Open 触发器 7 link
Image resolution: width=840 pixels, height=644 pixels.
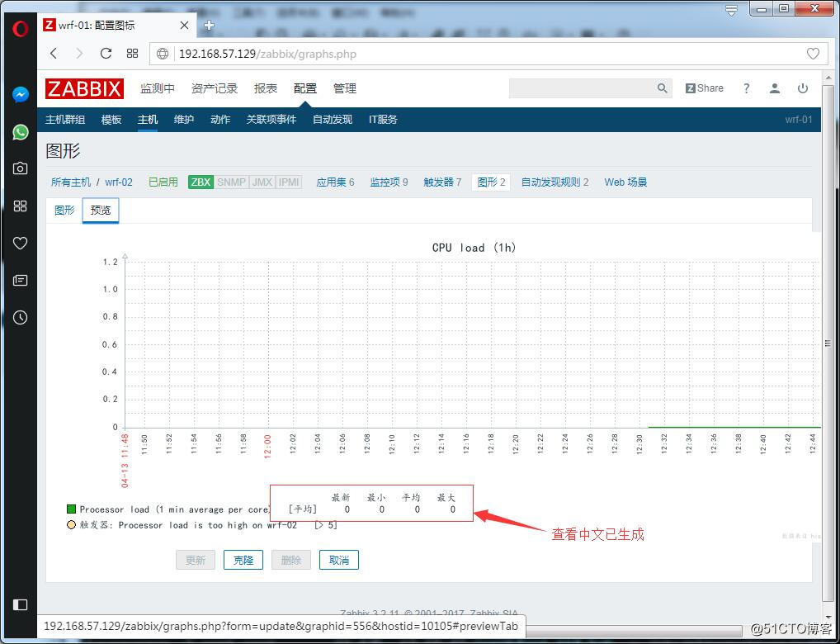pyautogui.click(x=442, y=182)
